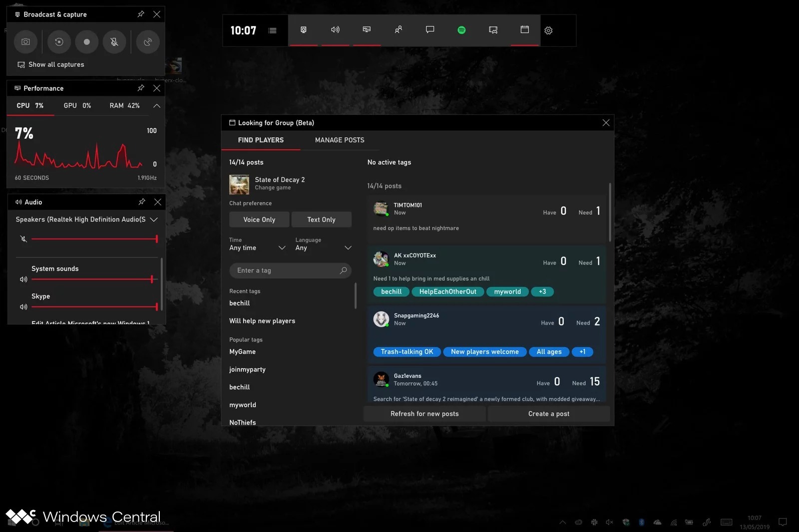The image size is (799, 532).
Task: Open the Language filter dropdown
Action: coord(323,248)
